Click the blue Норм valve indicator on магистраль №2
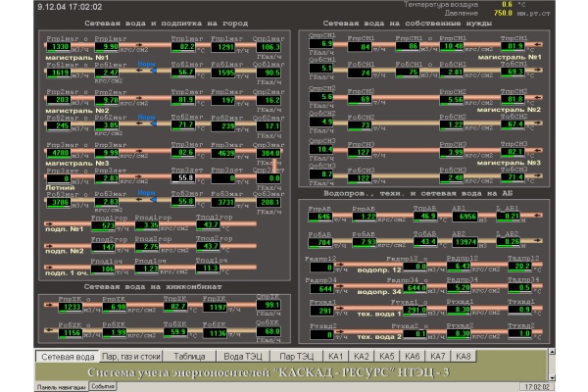This screenshot has width=588, height=392. pyautogui.click(x=146, y=117)
